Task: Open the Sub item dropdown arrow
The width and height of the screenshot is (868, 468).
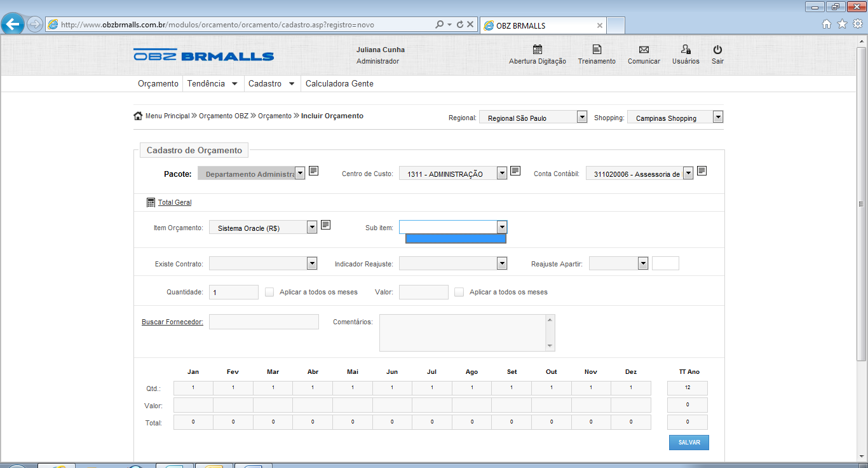Action: pos(502,227)
